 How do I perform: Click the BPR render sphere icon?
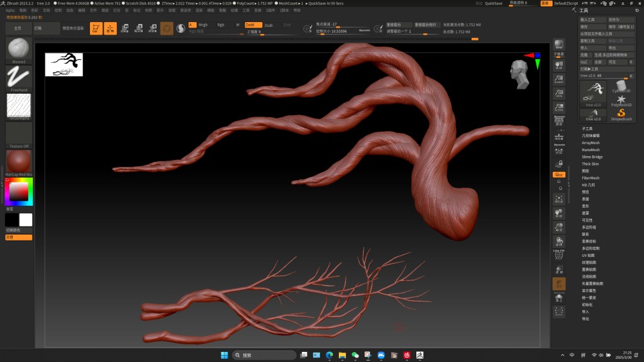[x=558, y=44]
